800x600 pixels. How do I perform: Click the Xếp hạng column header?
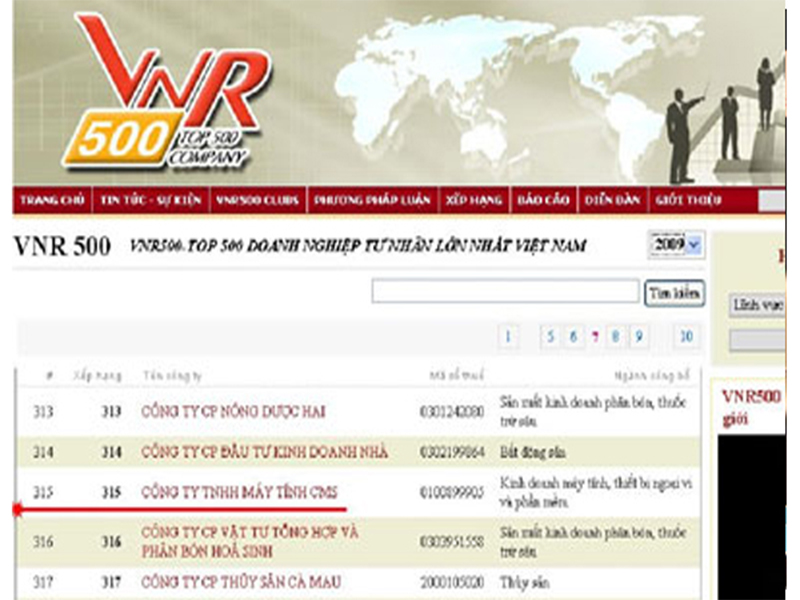click(97, 376)
